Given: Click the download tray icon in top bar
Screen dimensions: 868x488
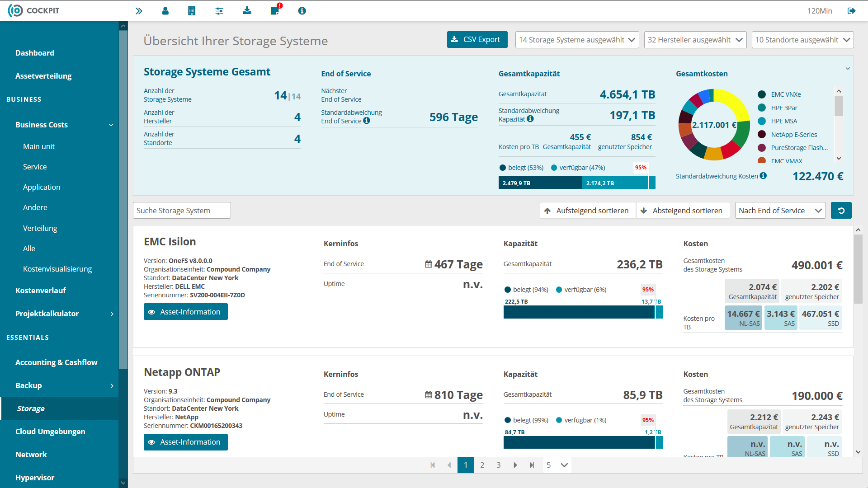Looking at the screenshot, I should 247,10.
